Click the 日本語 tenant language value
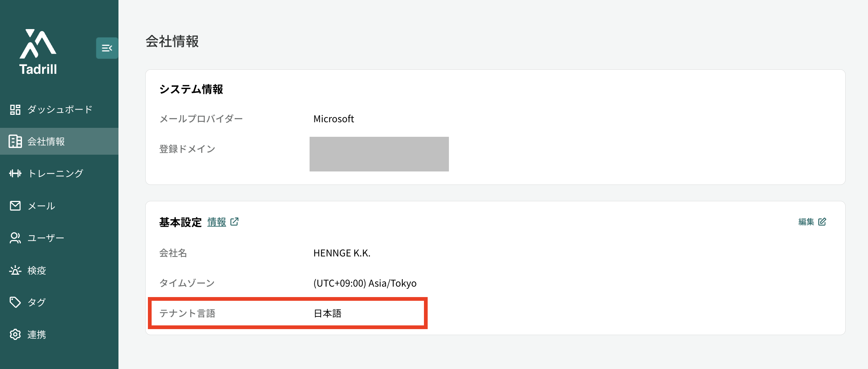The image size is (868, 369). coord(327,313)
